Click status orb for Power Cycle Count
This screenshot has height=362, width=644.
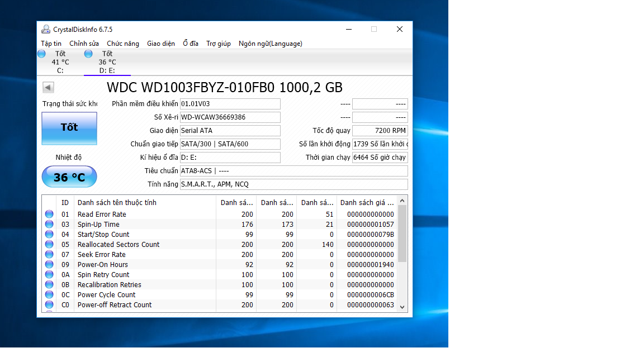(49, 294)
